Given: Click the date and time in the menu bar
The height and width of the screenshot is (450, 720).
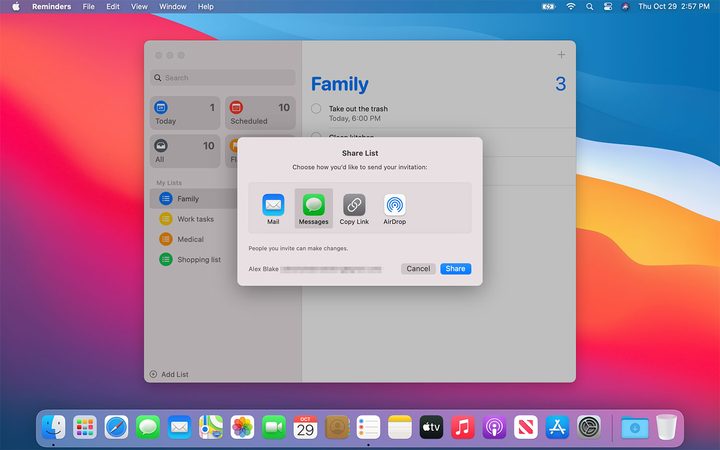Looking at the screenshot, I should (674, 6).
